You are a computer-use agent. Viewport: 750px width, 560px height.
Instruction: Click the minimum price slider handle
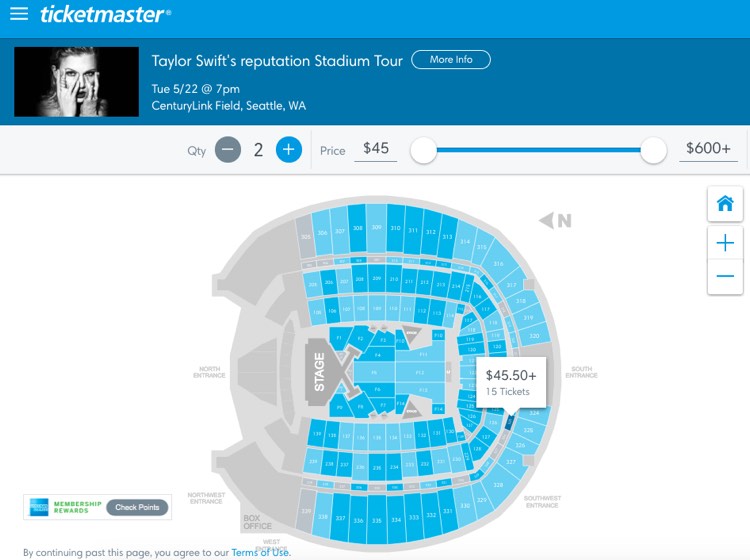(423, 150)
